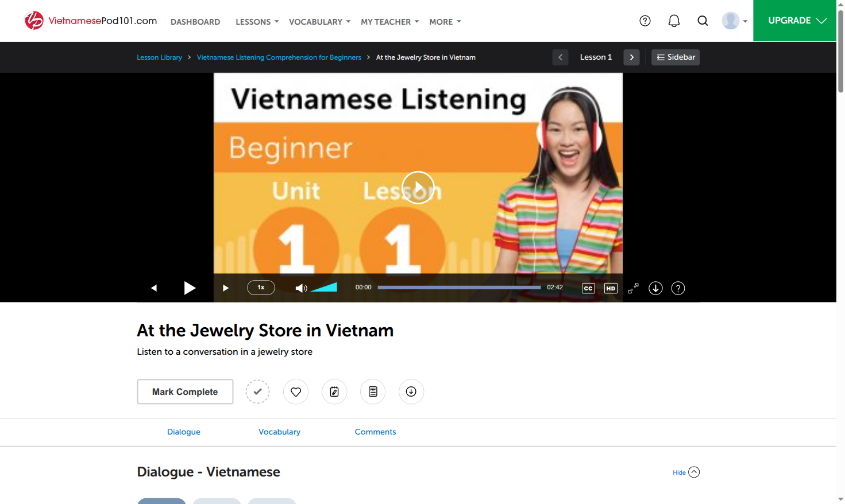The height and width of the screenshot is (504, 845).
Task: Toggle HD video quality
Action: [611, 288]
